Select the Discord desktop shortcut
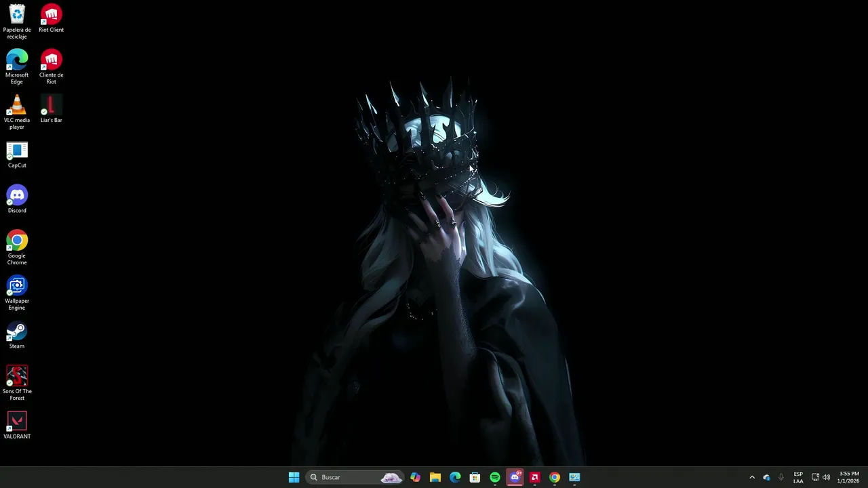Image resolution: width=868 pixels, height=488 pixels. pyautogui.click(x=17, y=199)
